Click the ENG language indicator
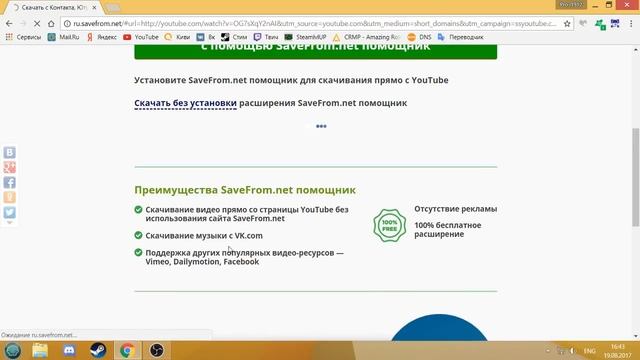 [589, 351]
